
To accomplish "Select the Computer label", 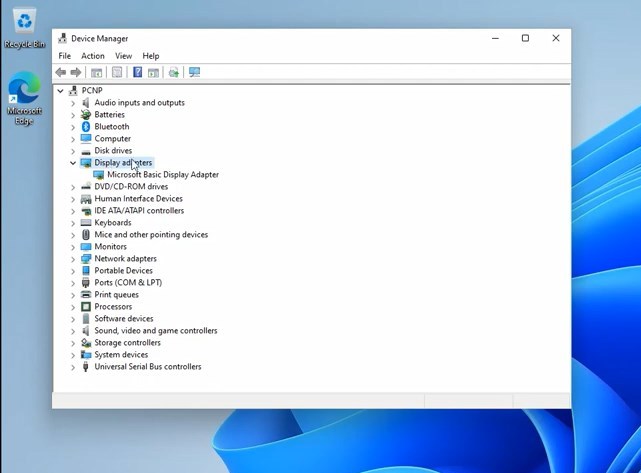I will pyautogui.click(x=112, y=139).
